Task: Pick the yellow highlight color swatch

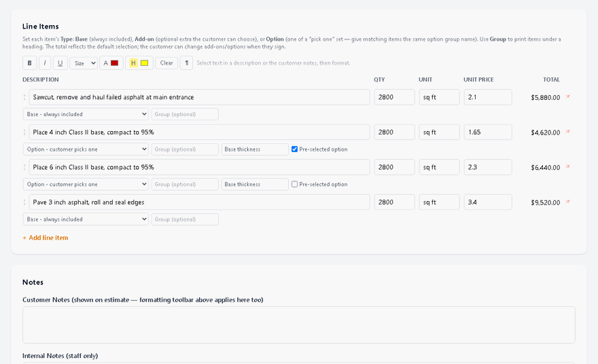Action: pyautogui.click(x=145, y=63)
